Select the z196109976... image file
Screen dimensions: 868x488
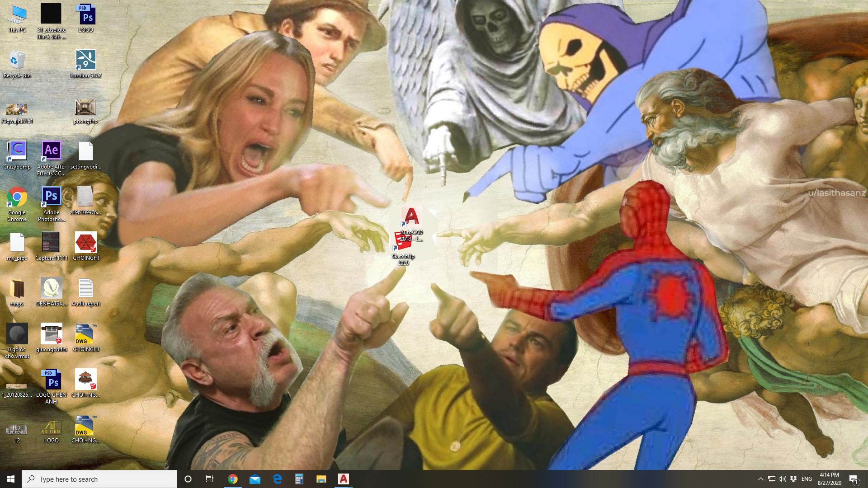(86, 201)
